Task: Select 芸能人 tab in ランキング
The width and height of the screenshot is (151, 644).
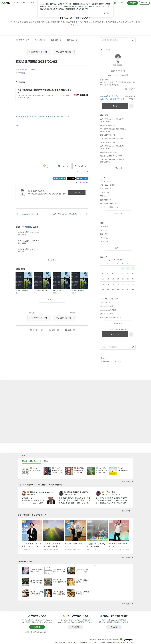Action: click(x=46, y=461)
